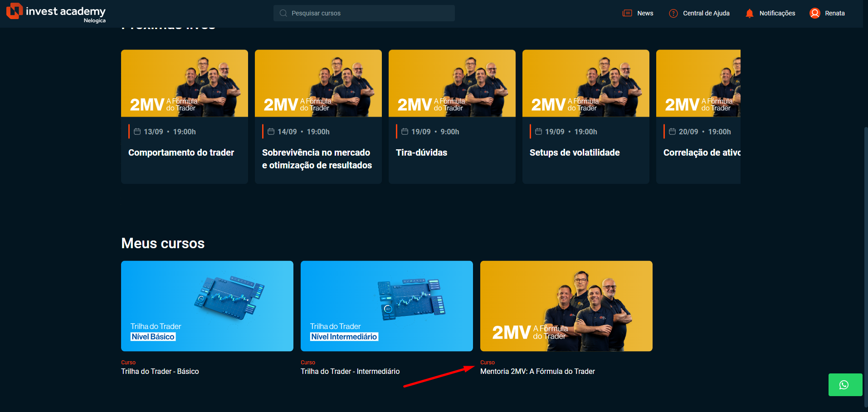
Task: Open the Correlação de ativos title
Action: [x=702, y=152]
